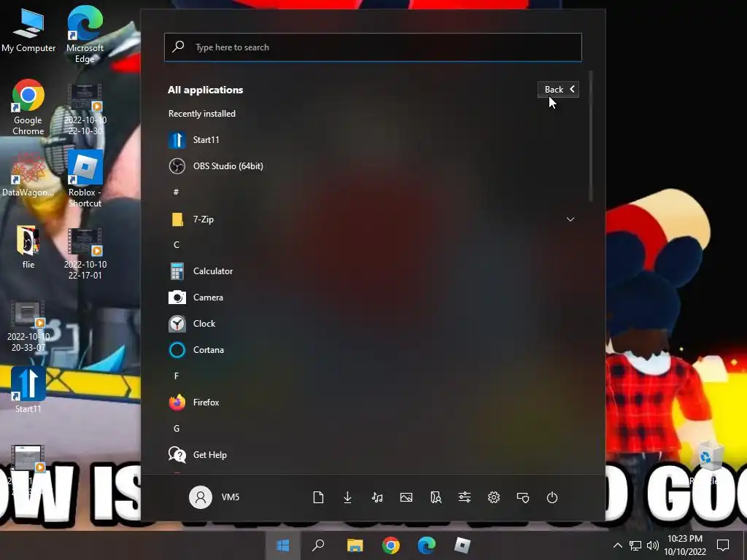Click the app list scrollbar

point(591,136)
